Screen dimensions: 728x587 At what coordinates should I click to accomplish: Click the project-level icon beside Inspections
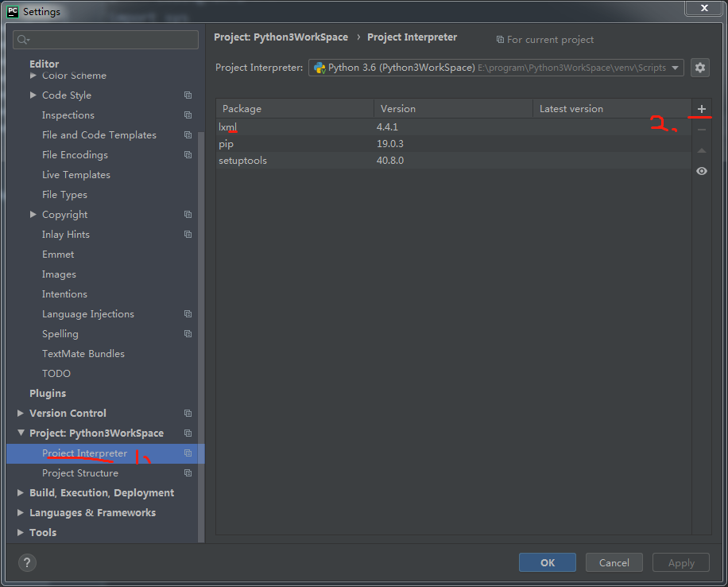[x=188, y=115]
